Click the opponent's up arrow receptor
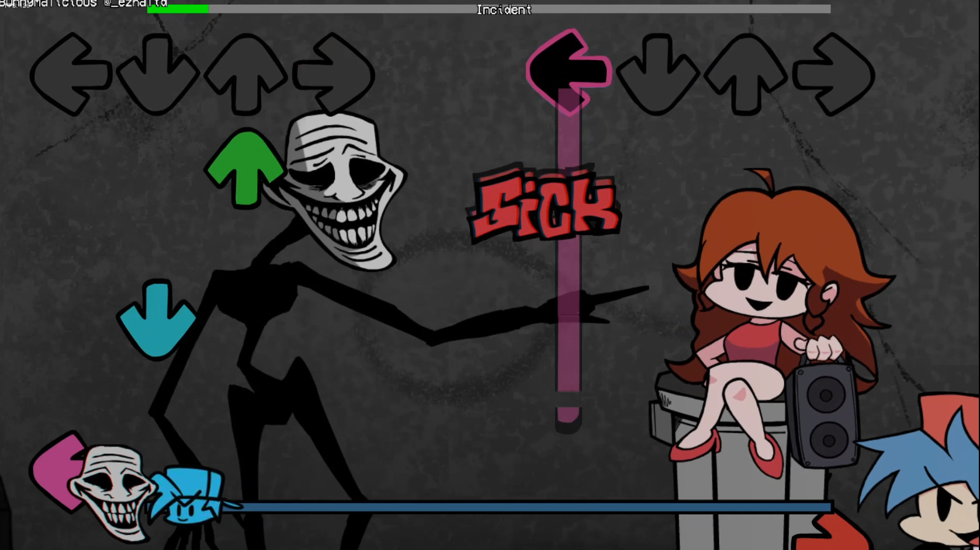980x550 pixels. coord(245,74)
